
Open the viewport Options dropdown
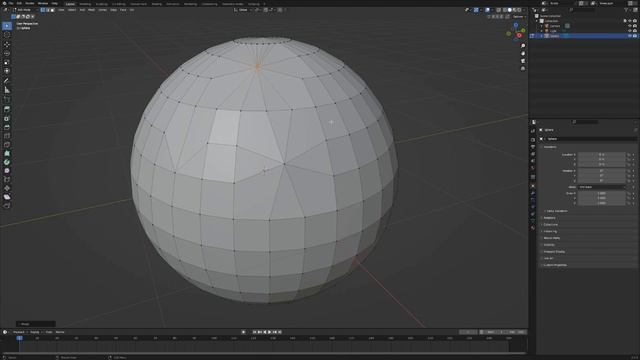click(518, 17)
